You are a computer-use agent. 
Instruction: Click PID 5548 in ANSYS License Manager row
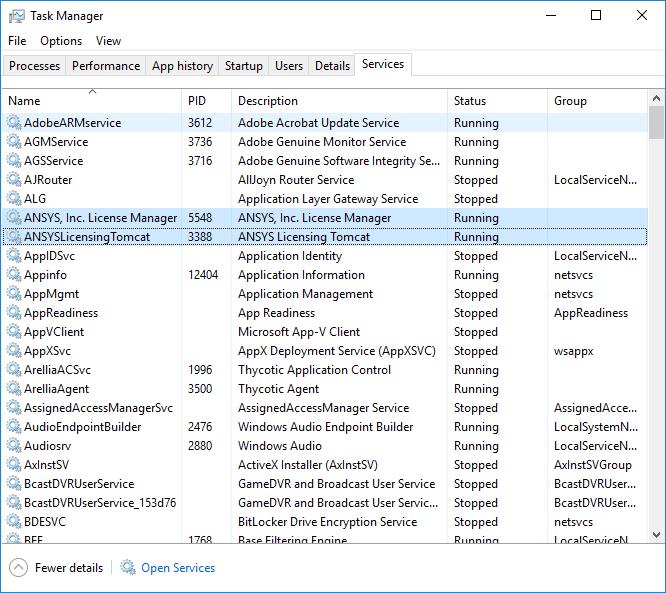(200, 217)
